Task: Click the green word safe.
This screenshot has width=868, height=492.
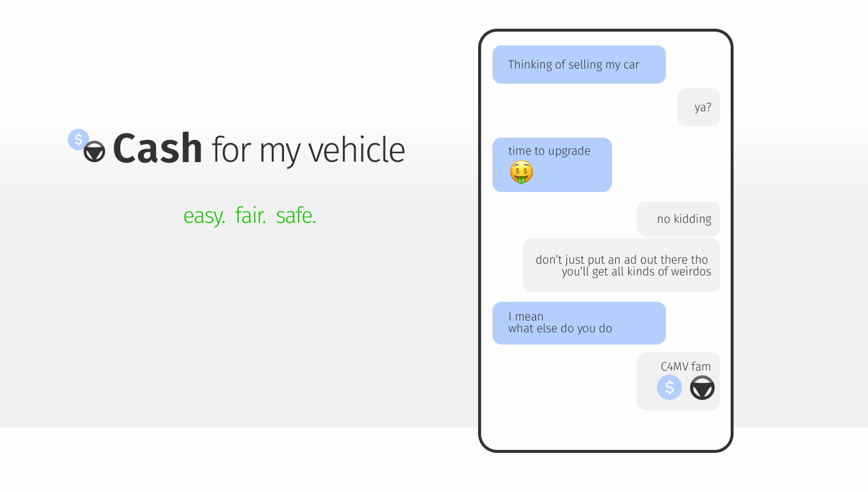Action: tap(296, 216)
